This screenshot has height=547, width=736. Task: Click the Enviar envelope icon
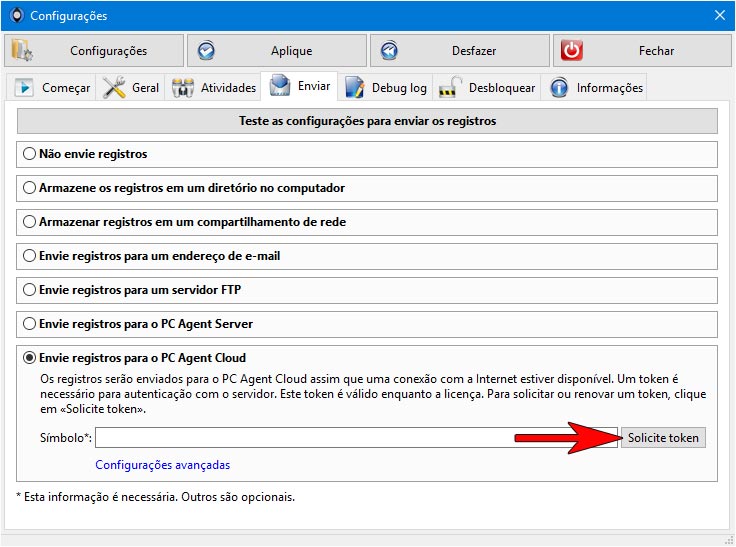coord(280,85)
